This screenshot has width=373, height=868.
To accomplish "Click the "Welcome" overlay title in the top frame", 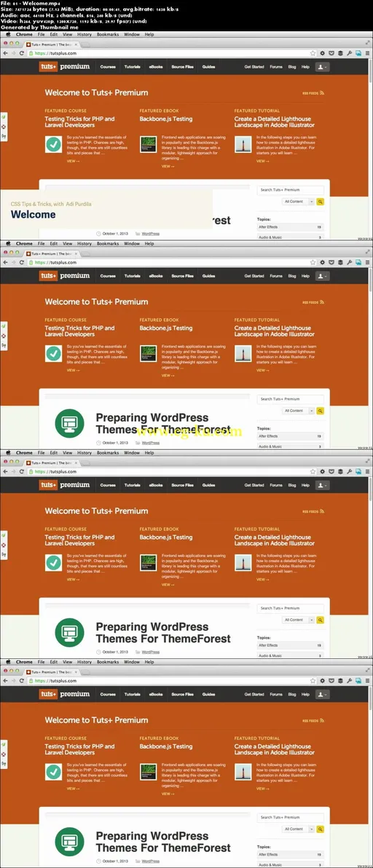I will coord(34,215).
